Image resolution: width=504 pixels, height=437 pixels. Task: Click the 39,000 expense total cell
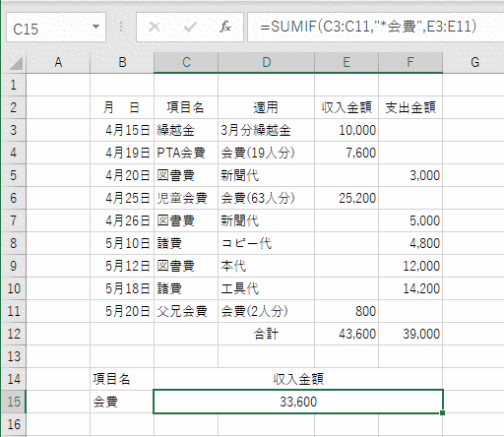(x=410, y=334)
